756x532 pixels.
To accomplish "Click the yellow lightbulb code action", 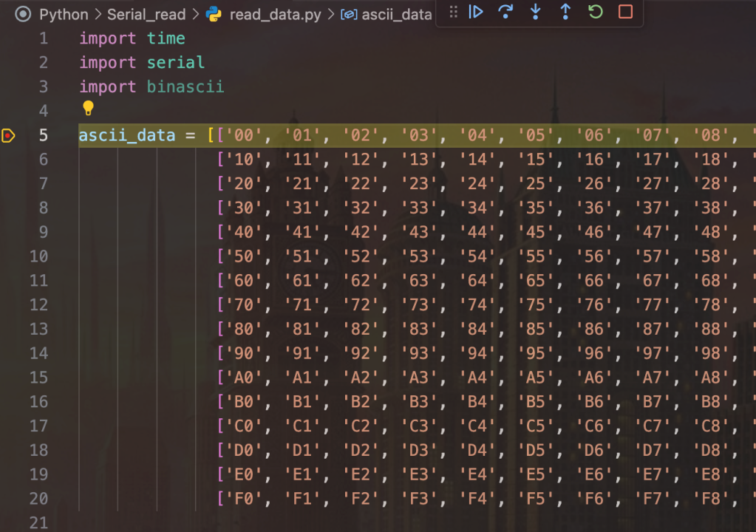I will point(88,108).
